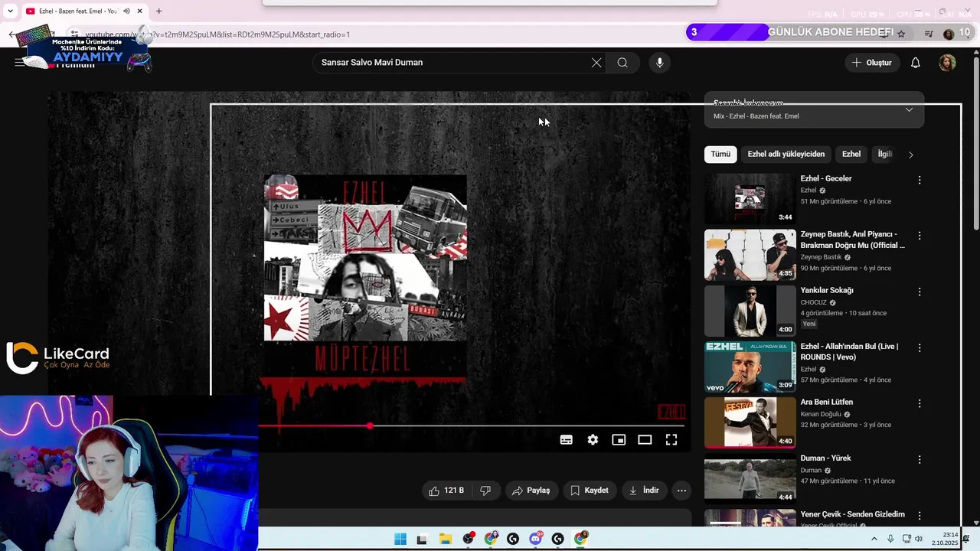
Task: Toggle theater mode in the player
Action: (x=645, y=439)
